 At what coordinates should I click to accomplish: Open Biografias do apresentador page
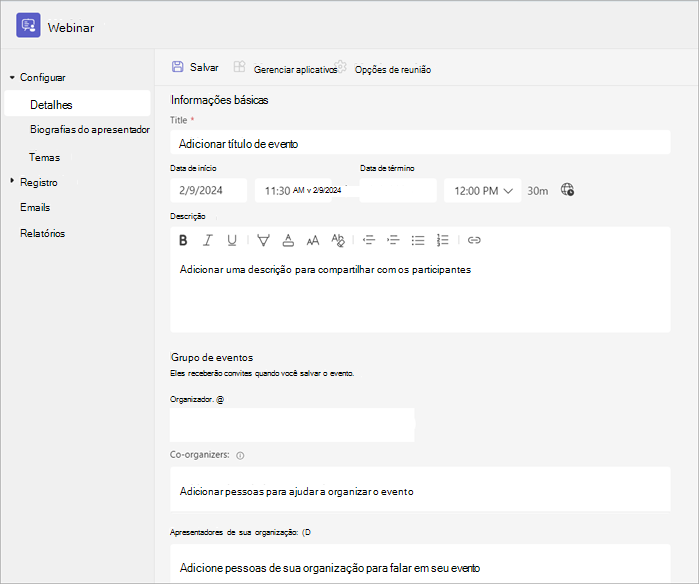pos(90,129)
